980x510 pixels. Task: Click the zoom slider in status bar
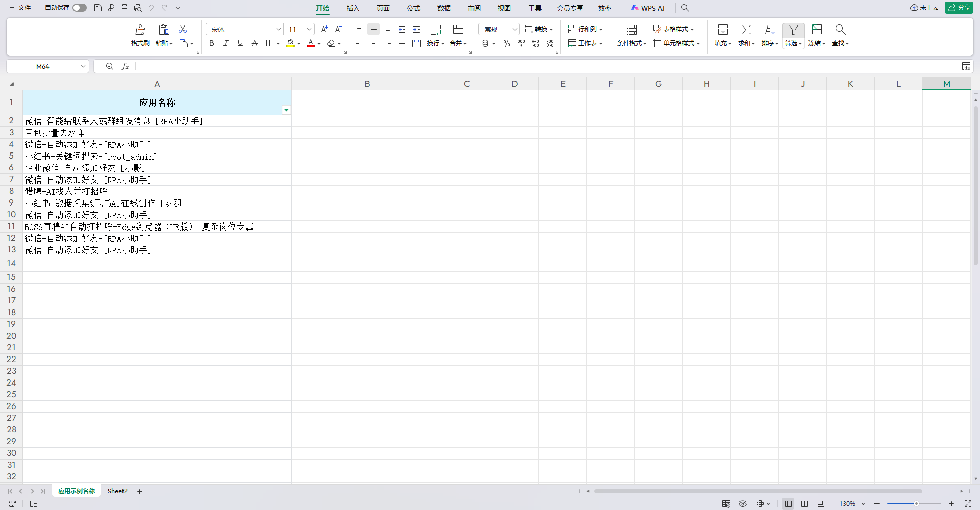(914, 504)
